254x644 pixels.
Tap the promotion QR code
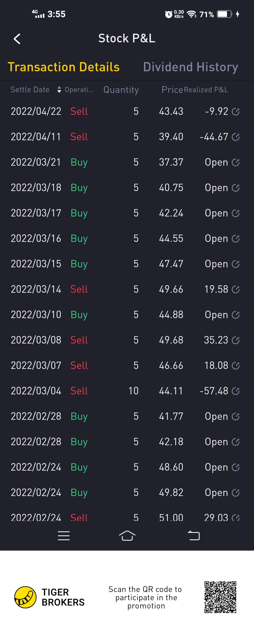tap(220, 597)
